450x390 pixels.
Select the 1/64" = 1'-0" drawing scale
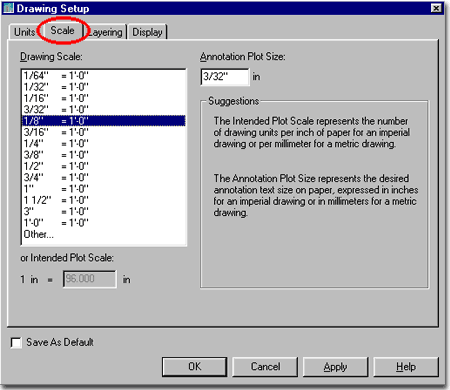pyautogui.click(x=103, y=76)
